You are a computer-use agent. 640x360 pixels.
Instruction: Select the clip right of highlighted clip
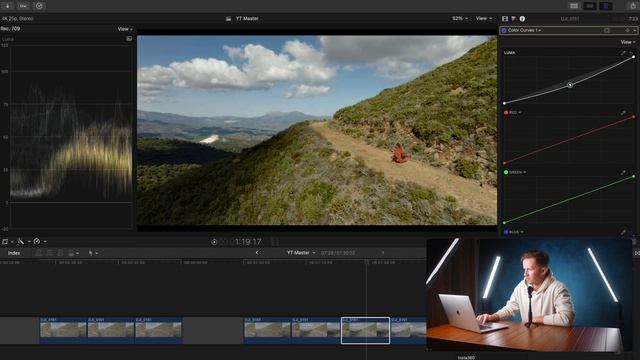[x=409, y=330]
